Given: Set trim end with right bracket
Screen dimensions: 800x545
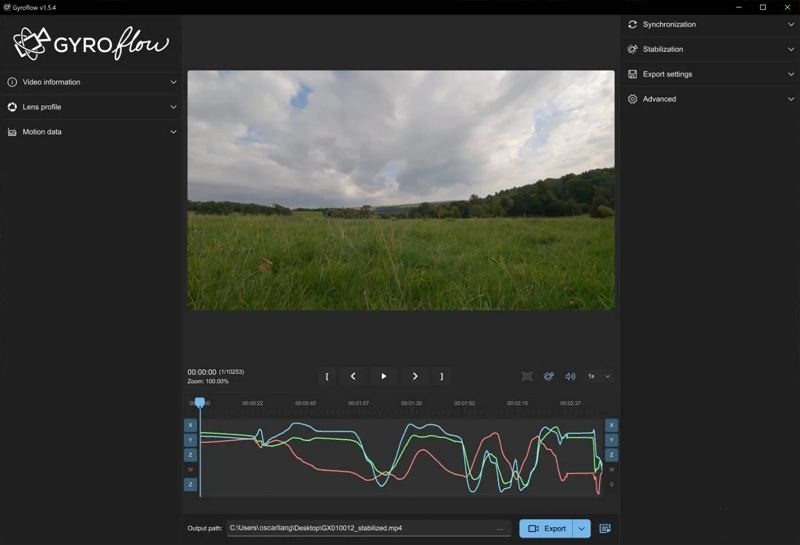Looking at the screenshot, I should tap(441, 377).
